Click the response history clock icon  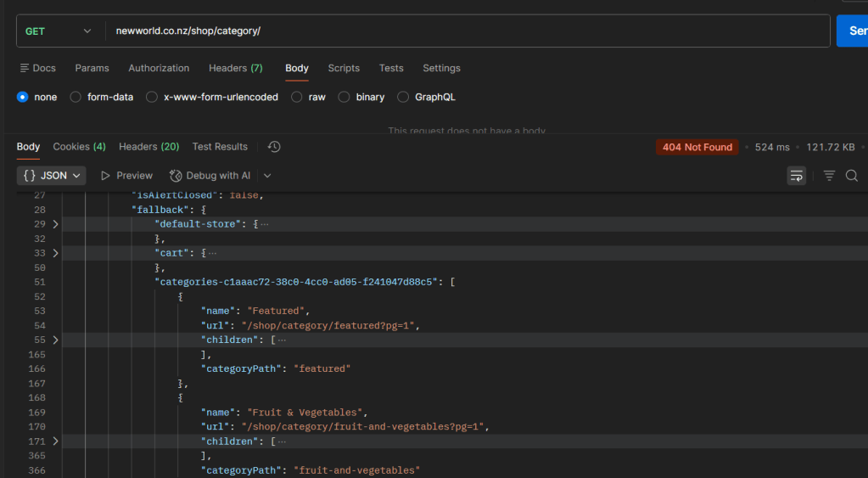click(x=274, y=147)
